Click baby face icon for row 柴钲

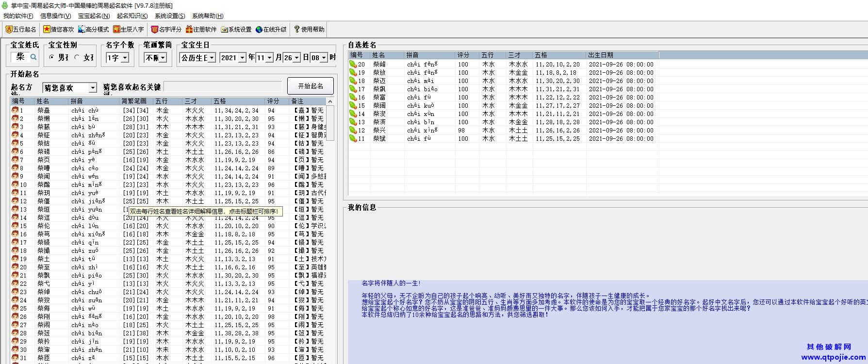pos(15,135)
